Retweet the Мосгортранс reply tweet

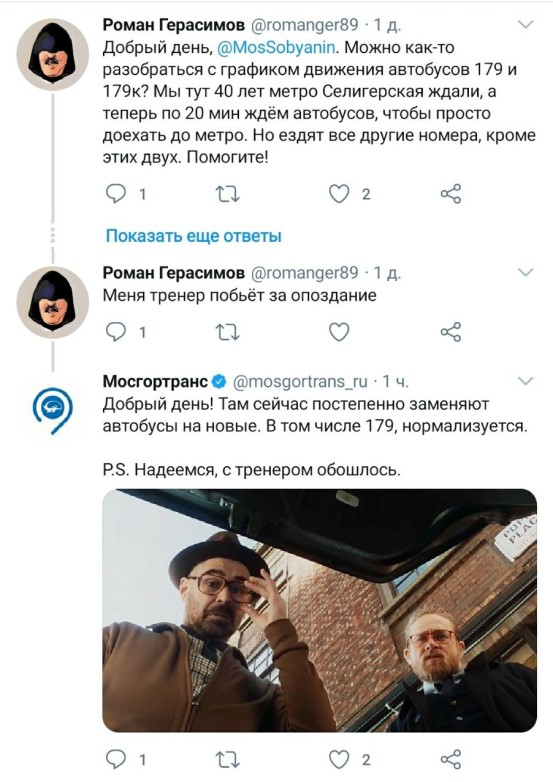click(x=227, y=759)
